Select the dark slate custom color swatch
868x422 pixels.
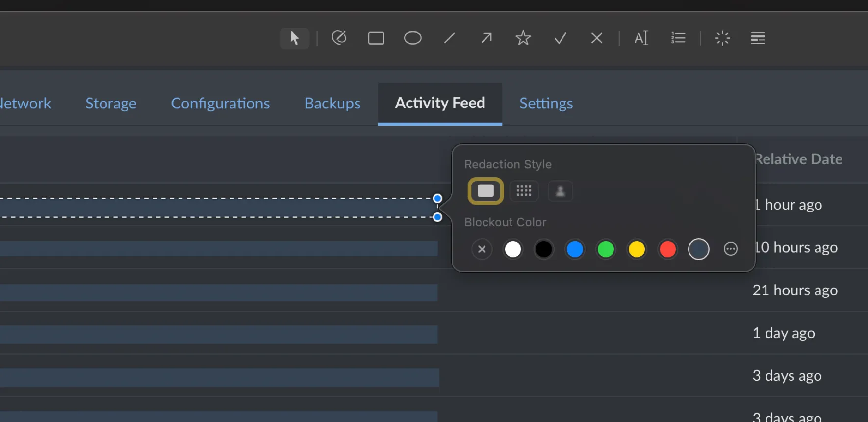coord(698,249)
